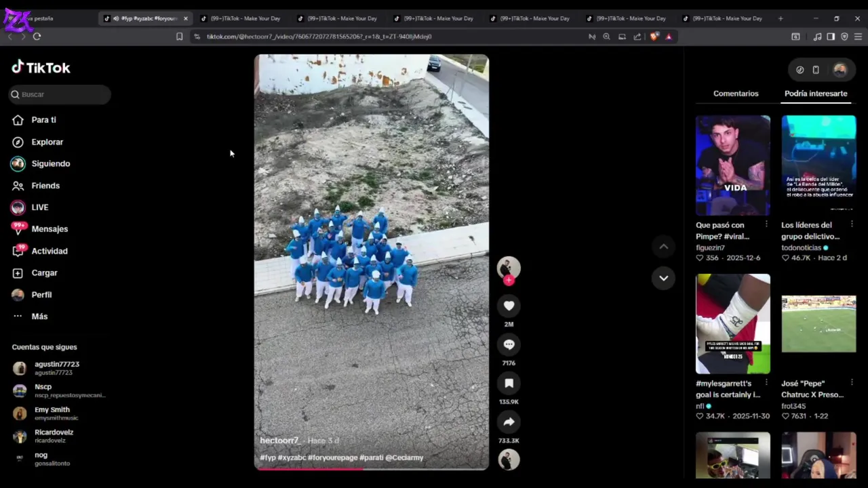
Task: Follow creator with red plus badge
Action: tap(509, 280)
